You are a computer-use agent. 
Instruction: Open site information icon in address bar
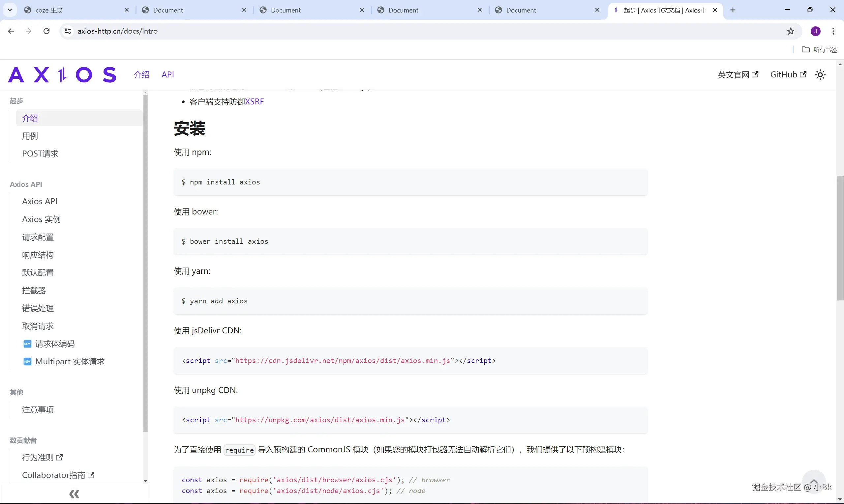(68, 31)
